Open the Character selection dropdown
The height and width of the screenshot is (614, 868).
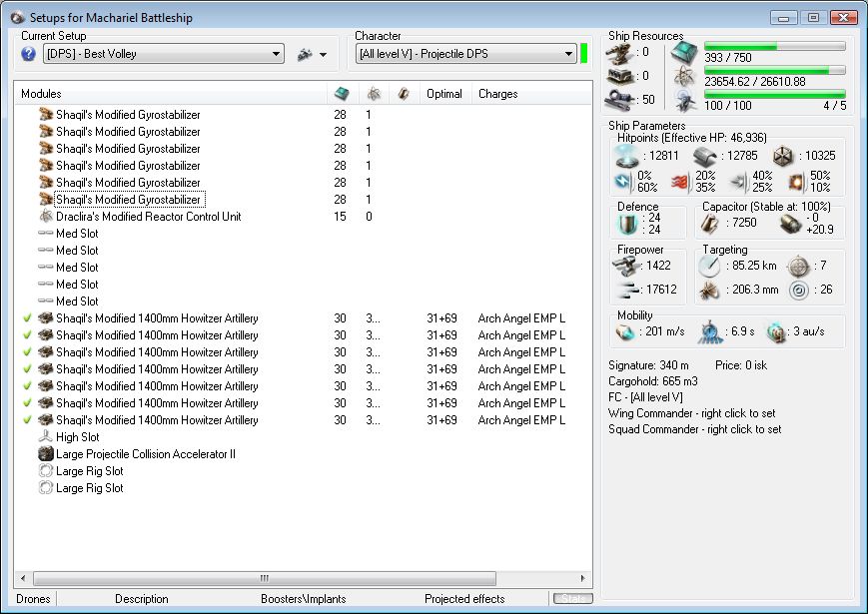click(465, 54)
